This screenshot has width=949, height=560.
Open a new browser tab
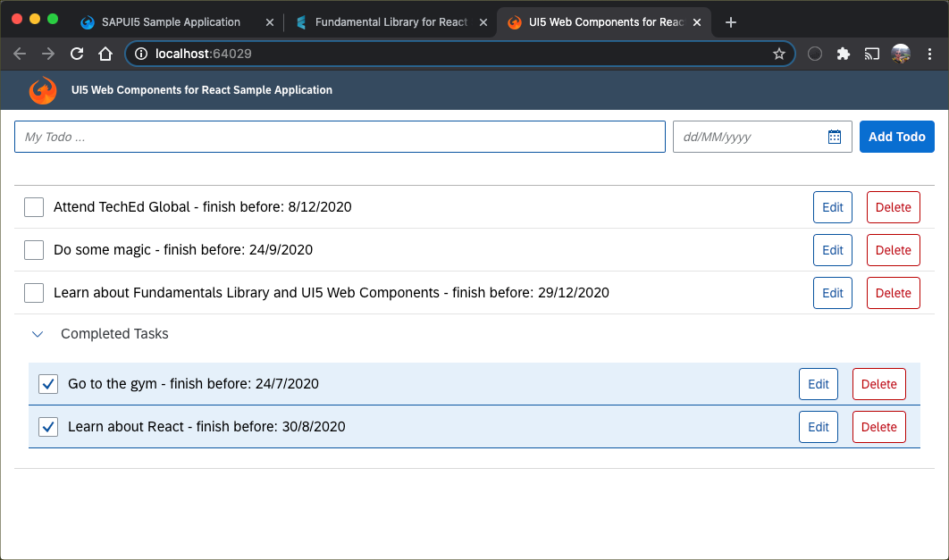730,22
